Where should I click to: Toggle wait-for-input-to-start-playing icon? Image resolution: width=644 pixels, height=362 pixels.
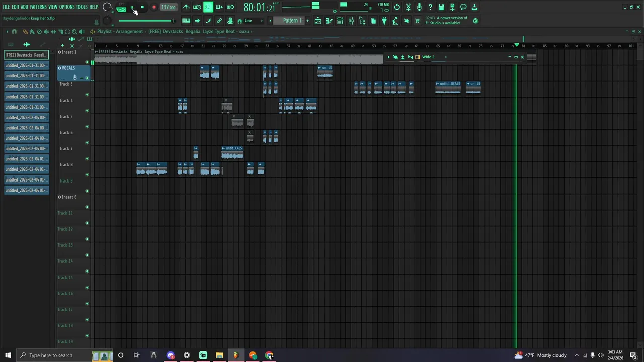tap(197, 7)
